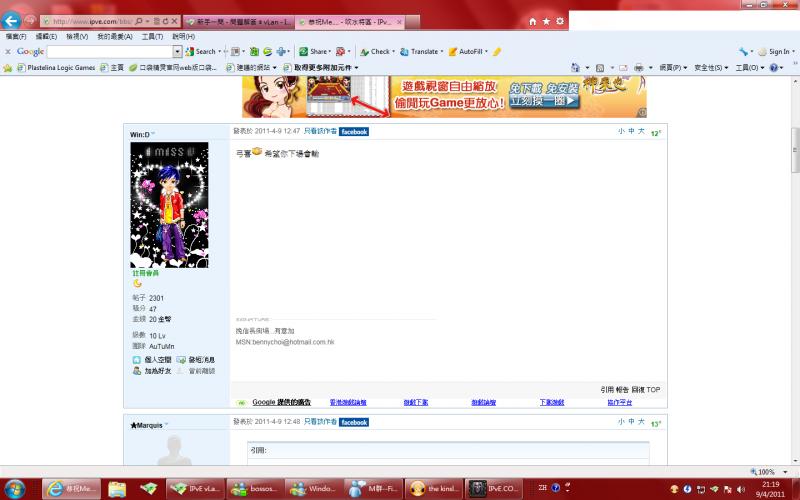
Task: Click the AutoFill button
Action: coord(468,52)
